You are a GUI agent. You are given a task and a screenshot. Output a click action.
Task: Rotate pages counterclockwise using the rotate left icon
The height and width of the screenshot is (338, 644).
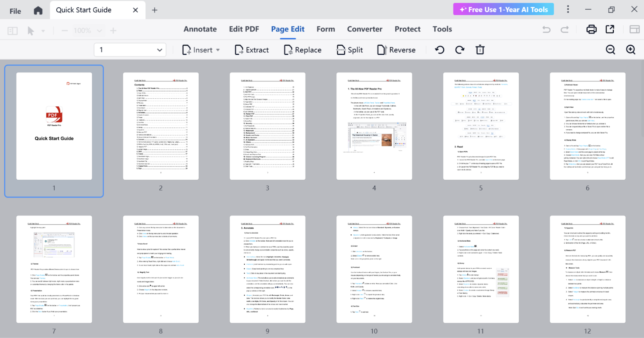coord(440,50)
